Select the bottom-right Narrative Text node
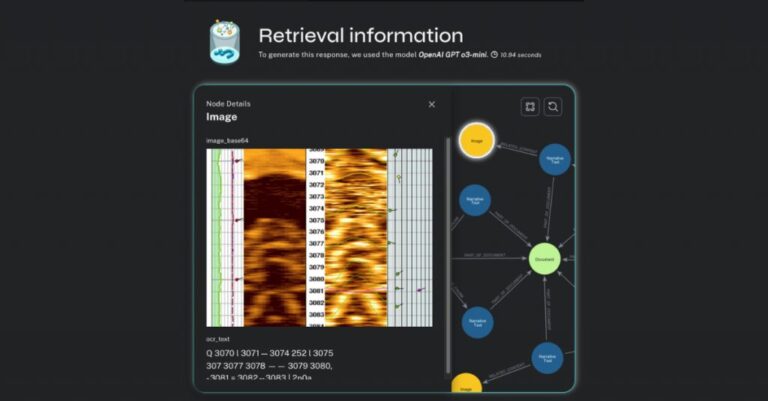 (x=548, y=357)
